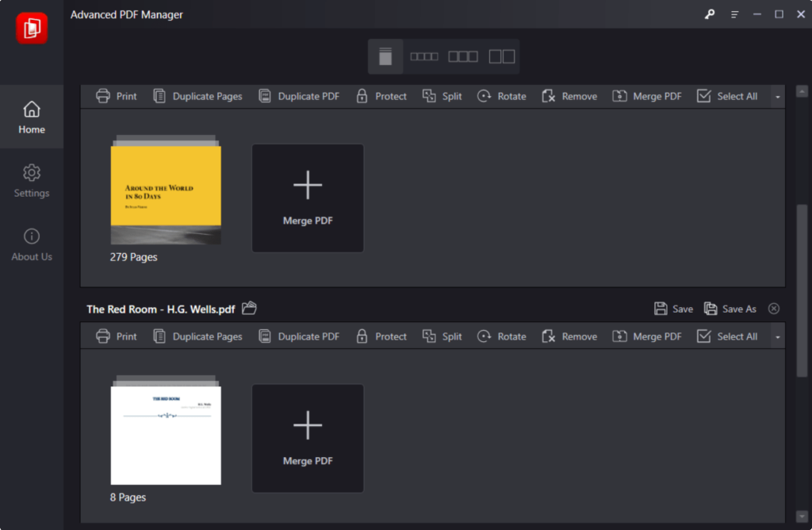Switch to four-column thumbnail view
The image size is (812, 530).
tap(424, 56)
